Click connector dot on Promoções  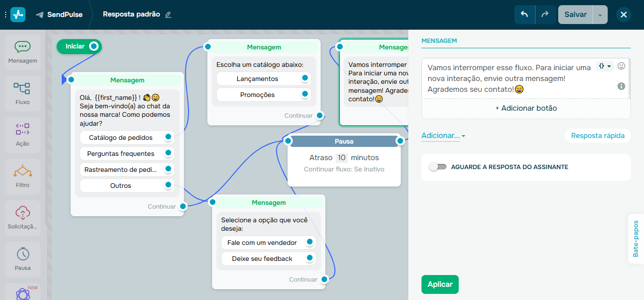305,94
